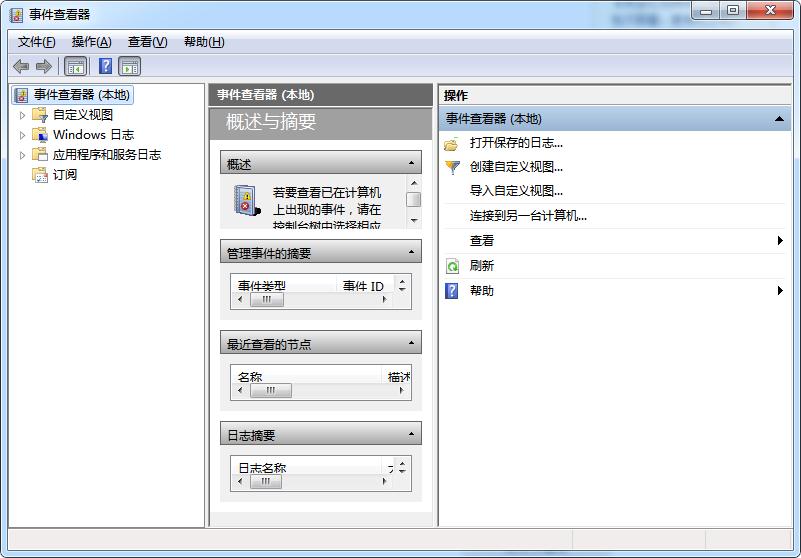Collapse the 事件查看器 (本地) actions group
801x558 pixels.
tap(779, 119)
